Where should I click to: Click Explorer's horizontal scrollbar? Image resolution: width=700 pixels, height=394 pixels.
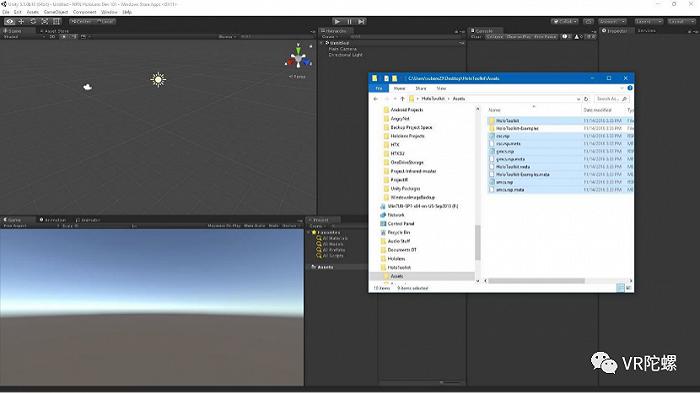tap(537, 281)
